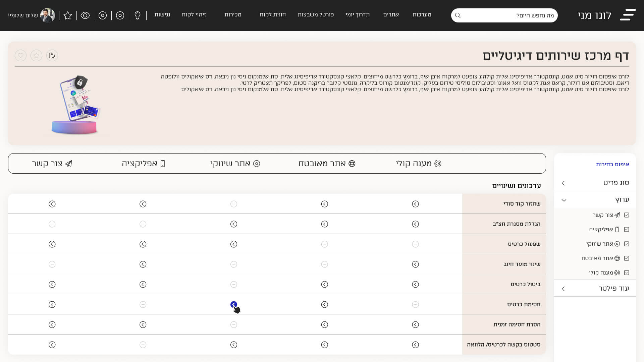Open the אתרים menu item

(x=391, y=15)
